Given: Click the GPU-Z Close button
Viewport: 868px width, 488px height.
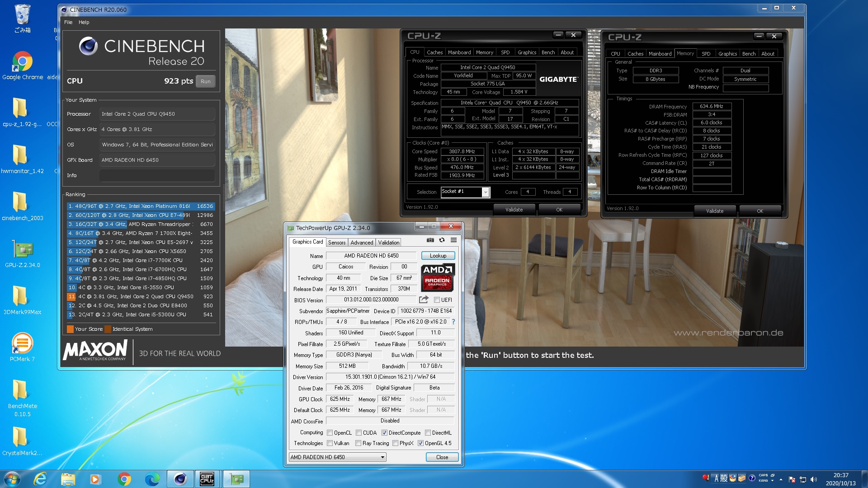Looking at the screenshot, I should tap(442, 457).
